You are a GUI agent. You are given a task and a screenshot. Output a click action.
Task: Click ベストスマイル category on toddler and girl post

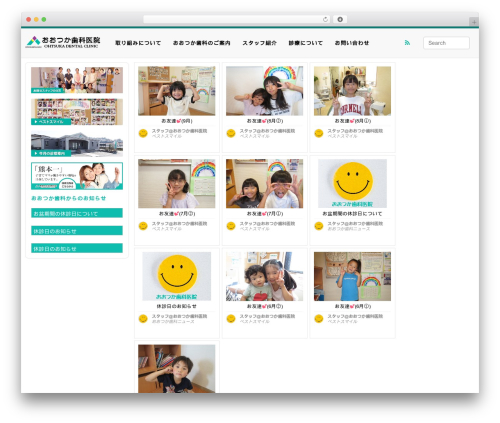pyautogui.click(x=254, y=321)
